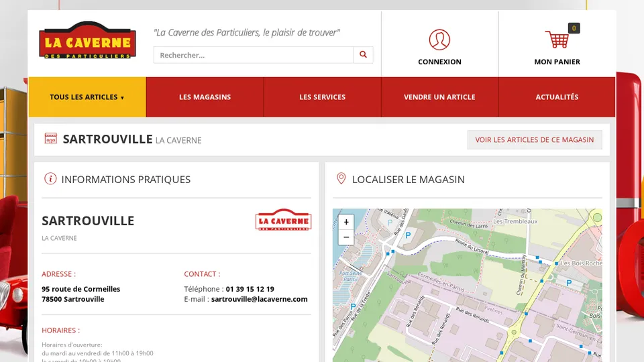The width and height of the screenshot is (644, 362).
Task: Click the Informations Pratiques section title
Action: click(x=125, y=180)
